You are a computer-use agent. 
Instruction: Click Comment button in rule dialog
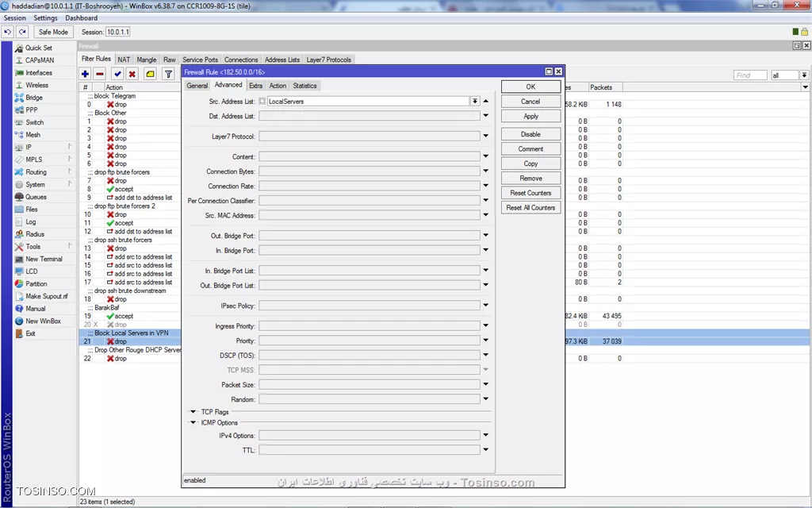tap(530, 148)
